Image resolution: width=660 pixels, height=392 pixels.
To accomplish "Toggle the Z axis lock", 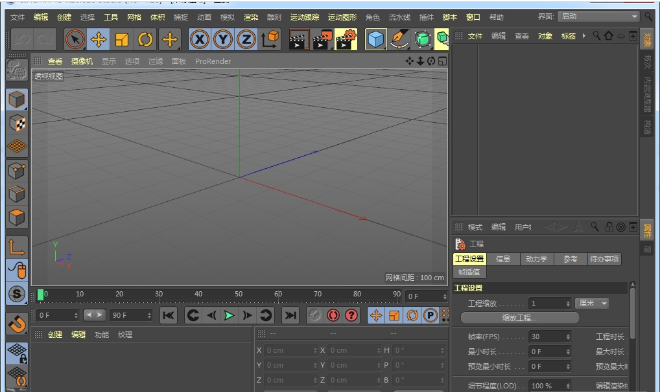I will (246, 40).
